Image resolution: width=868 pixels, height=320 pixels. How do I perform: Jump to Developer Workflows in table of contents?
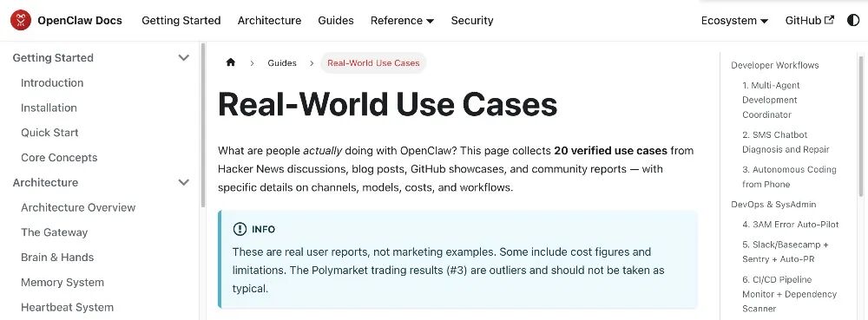tap(774, 65)
